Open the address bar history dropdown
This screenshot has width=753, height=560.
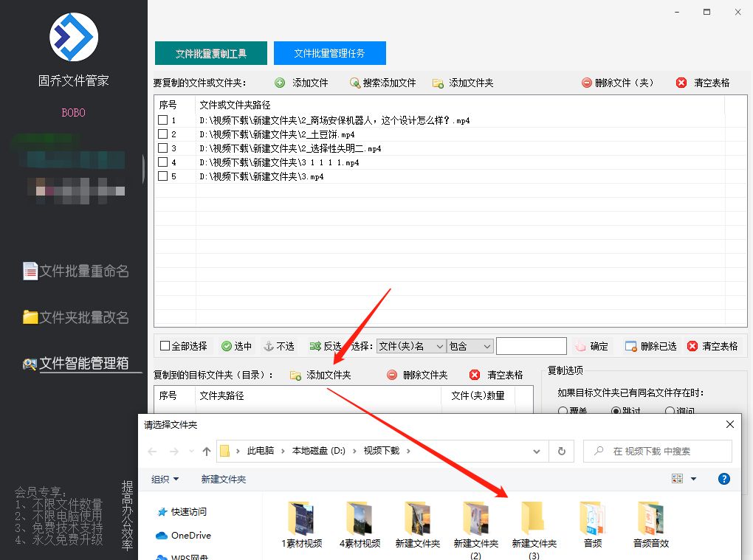[x=537, y=451]
